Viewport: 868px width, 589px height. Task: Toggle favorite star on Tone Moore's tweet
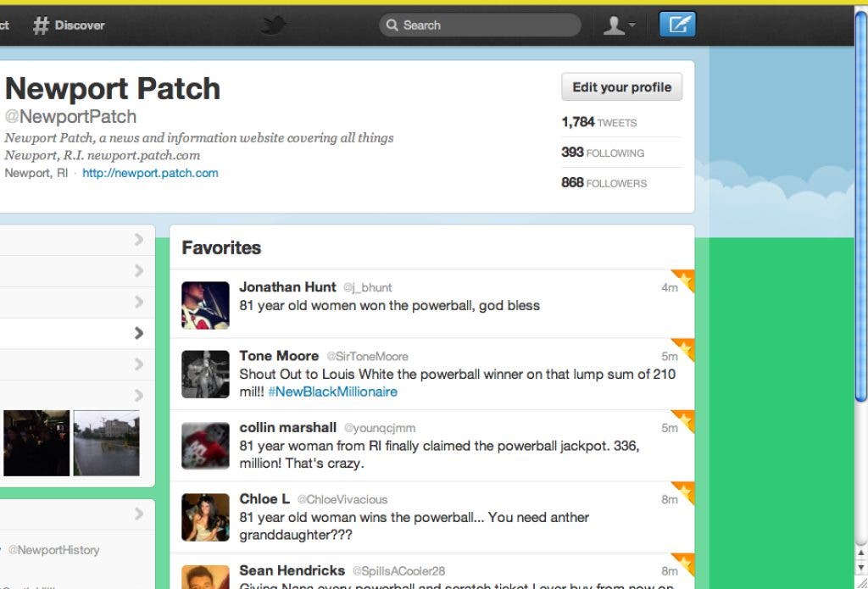pyautogui.click(x=685, y=348)
